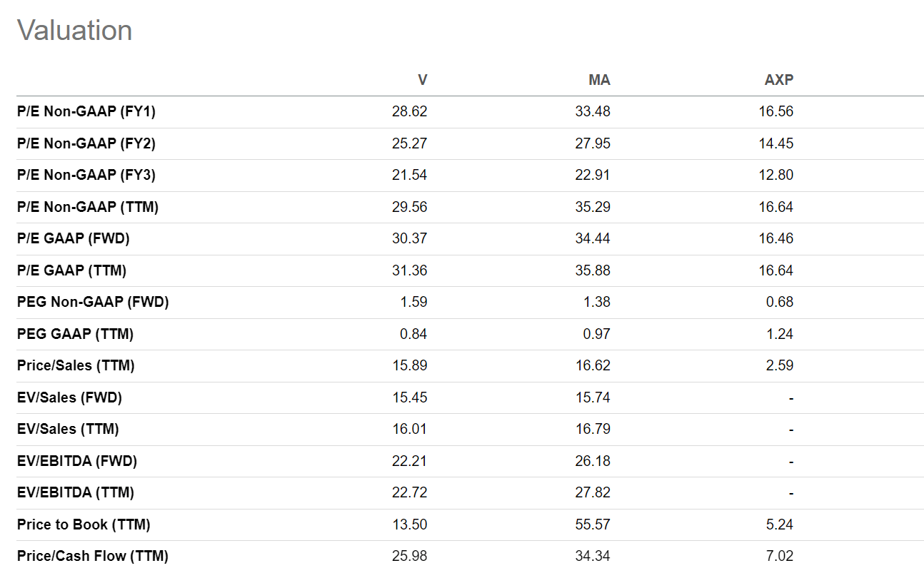Viewport: 924px width, 588px height.
Task: Click the P/E Non-GAAP (FY3) row label
Action: tap(86, 175)
